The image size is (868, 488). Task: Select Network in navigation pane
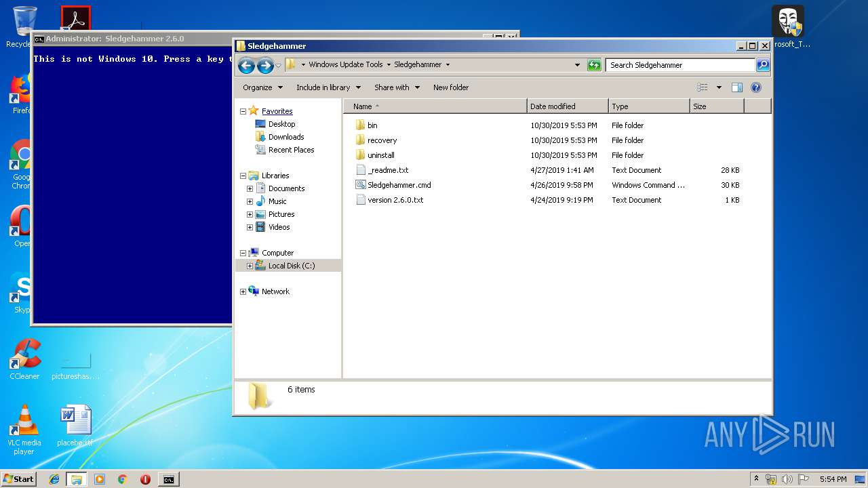275,291
